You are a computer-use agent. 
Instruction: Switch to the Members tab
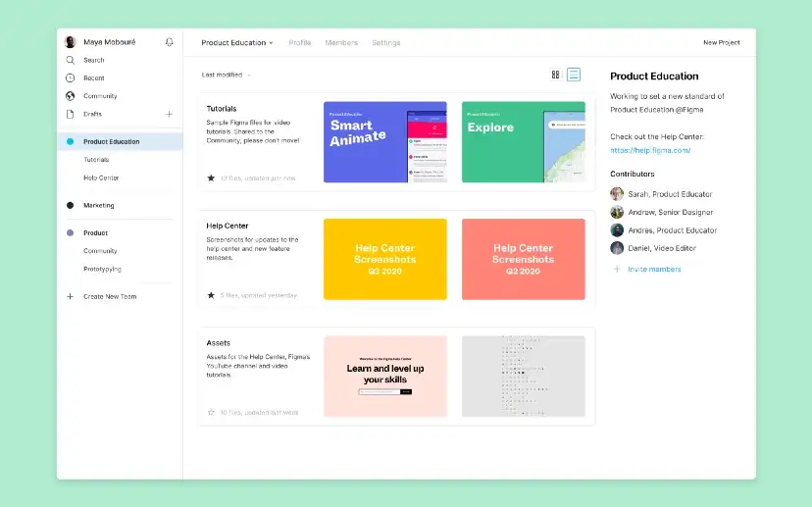[341, 43]
